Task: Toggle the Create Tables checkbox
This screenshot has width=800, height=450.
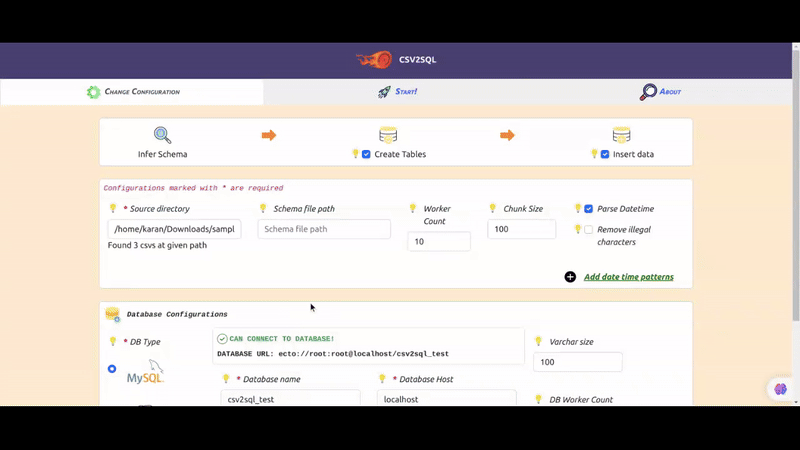Action: tap(366, 154)
